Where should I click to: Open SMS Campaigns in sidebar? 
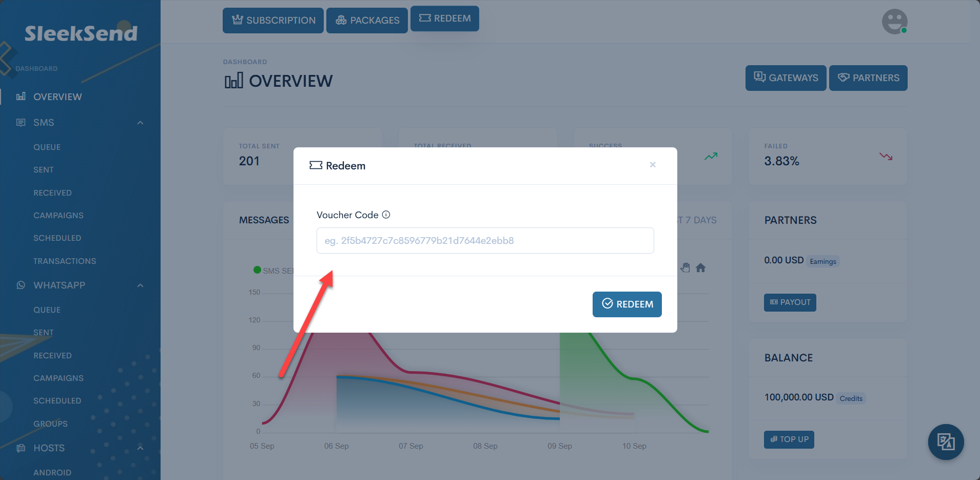(58, 216)
